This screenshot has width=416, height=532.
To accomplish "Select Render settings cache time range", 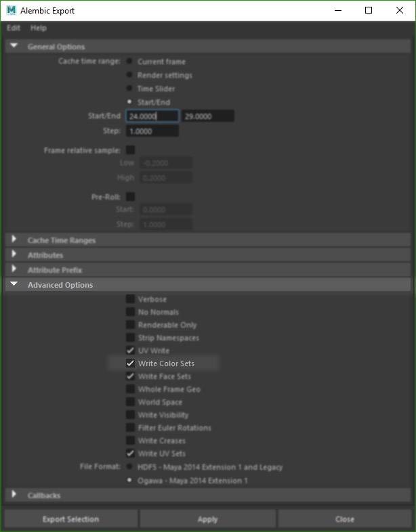I will click(x=129, y=75).
